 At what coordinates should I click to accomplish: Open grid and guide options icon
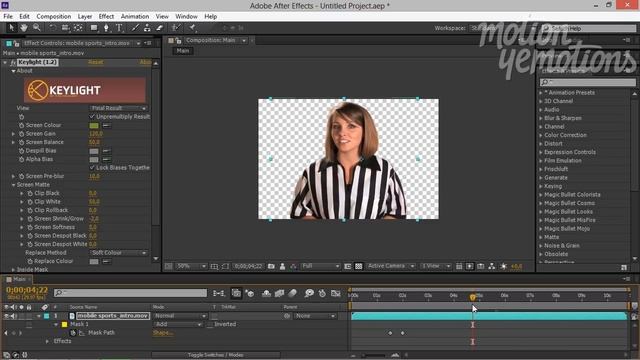pyautogui.click(x=214, y=267)
